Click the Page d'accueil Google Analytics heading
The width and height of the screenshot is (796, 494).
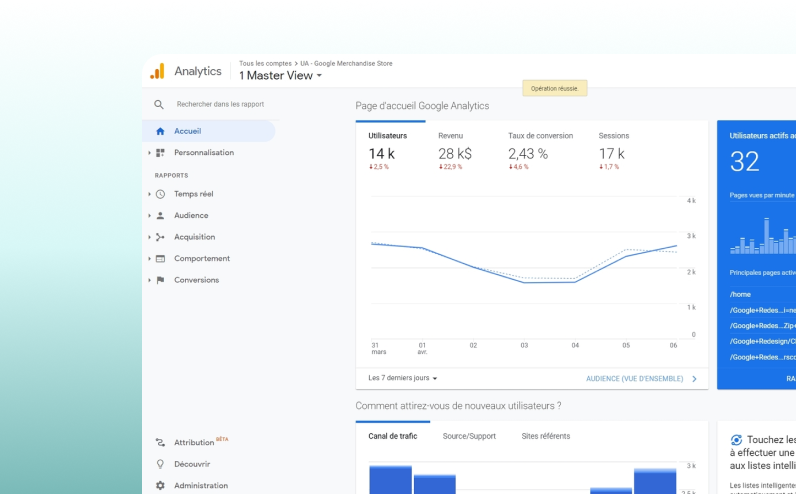(x=422, y=106)
